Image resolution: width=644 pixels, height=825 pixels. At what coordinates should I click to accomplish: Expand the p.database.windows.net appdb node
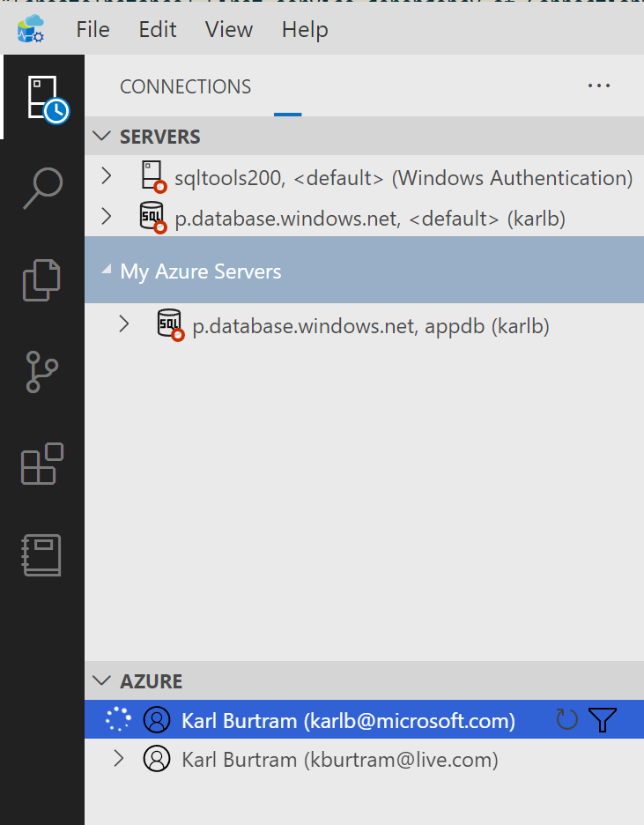click(124, 324)
